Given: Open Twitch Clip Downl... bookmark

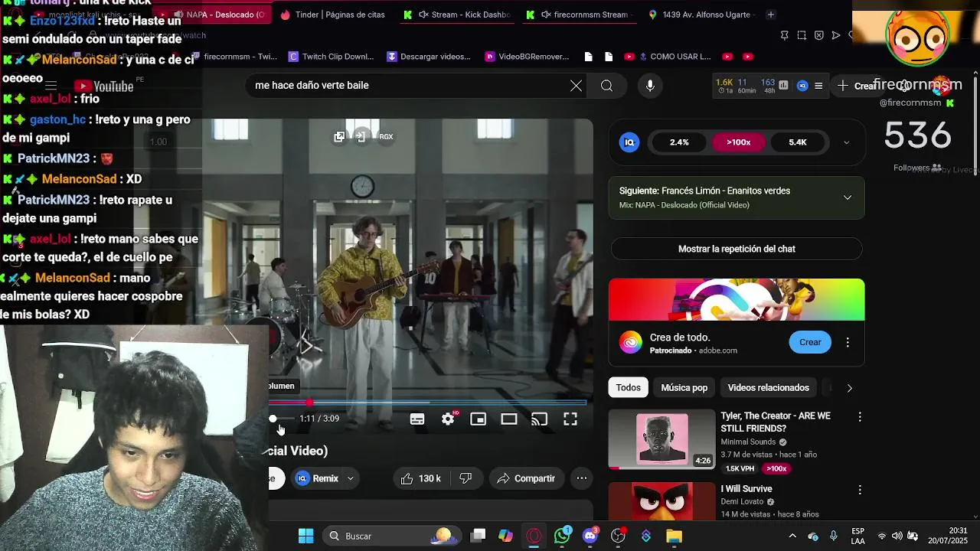Looking at the screenshot, I should tap(331, 57).
